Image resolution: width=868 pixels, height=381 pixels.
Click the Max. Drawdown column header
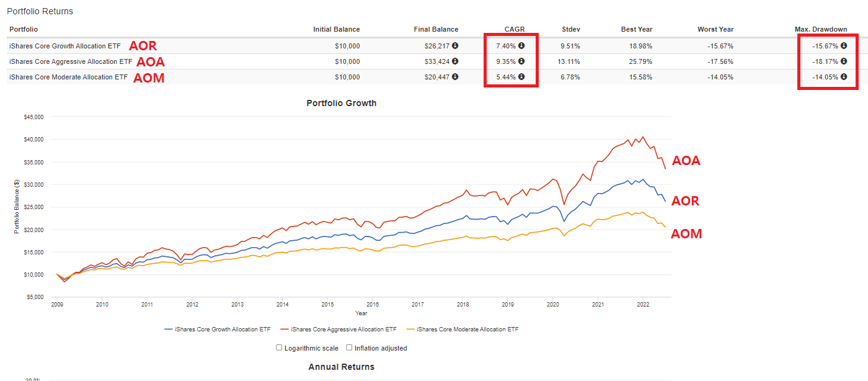(x=821, y=29)
